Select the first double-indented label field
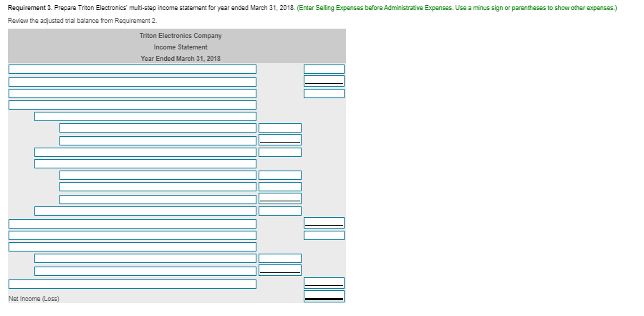 [x=158, y=128]
